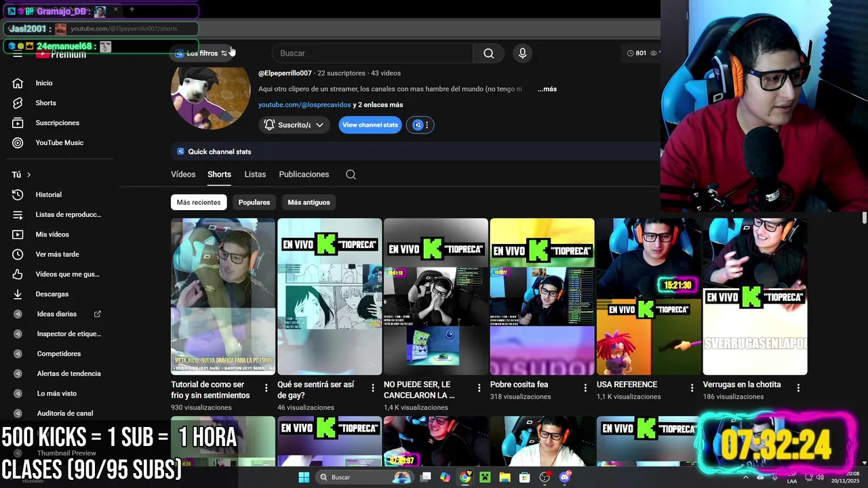Viewport: 868px width, 488px height.
Task: Open YouTube Music icon in sidebar
Action: 18,142
